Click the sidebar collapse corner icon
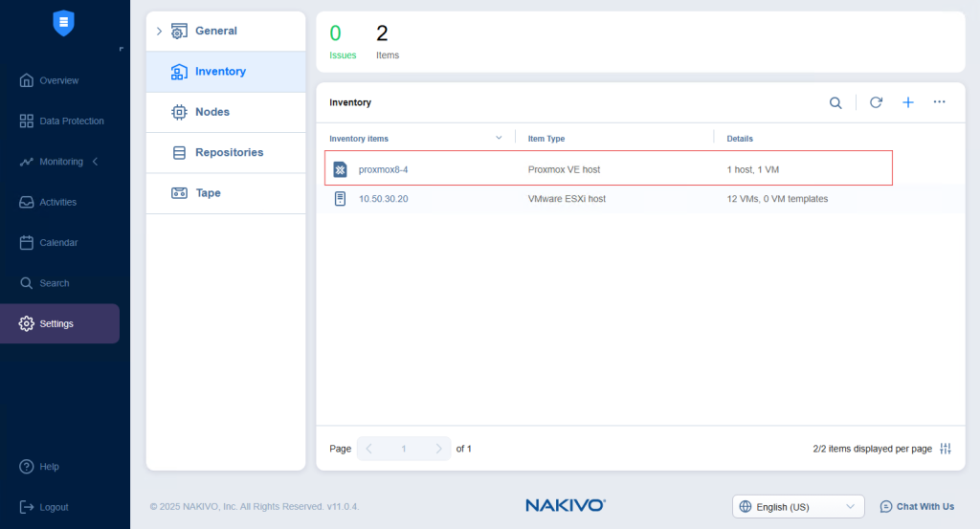Viewport: 980px width, 529px height. click(x=122, y=49)
